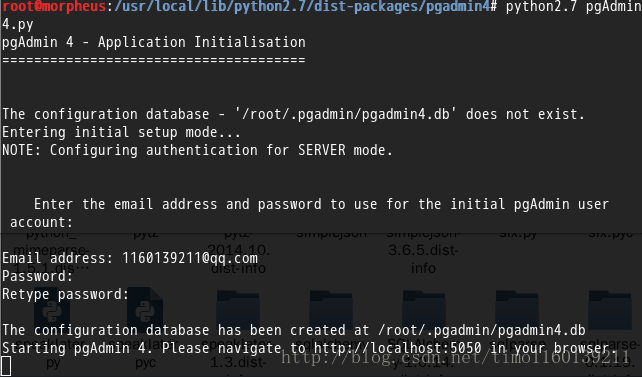Viewport: 642px width, 377px height.
Task: Select the sqlparse folder icon behind the terminal
Action: (517, 310)
